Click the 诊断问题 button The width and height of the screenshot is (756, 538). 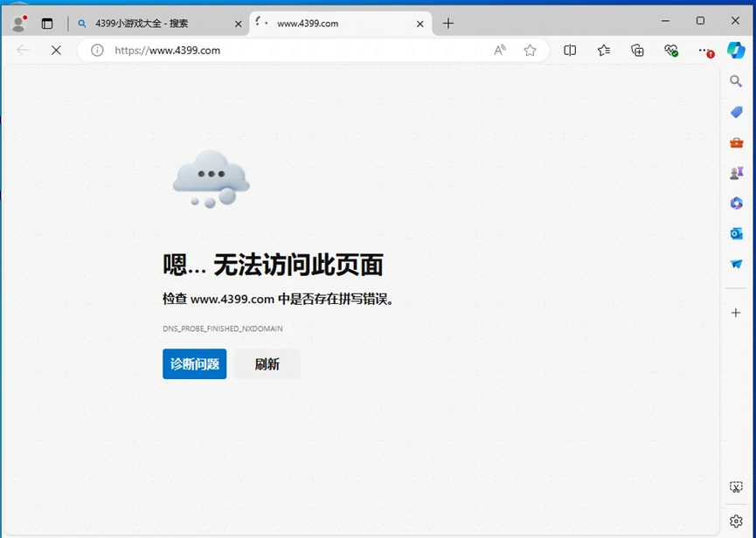click(194, 364)
